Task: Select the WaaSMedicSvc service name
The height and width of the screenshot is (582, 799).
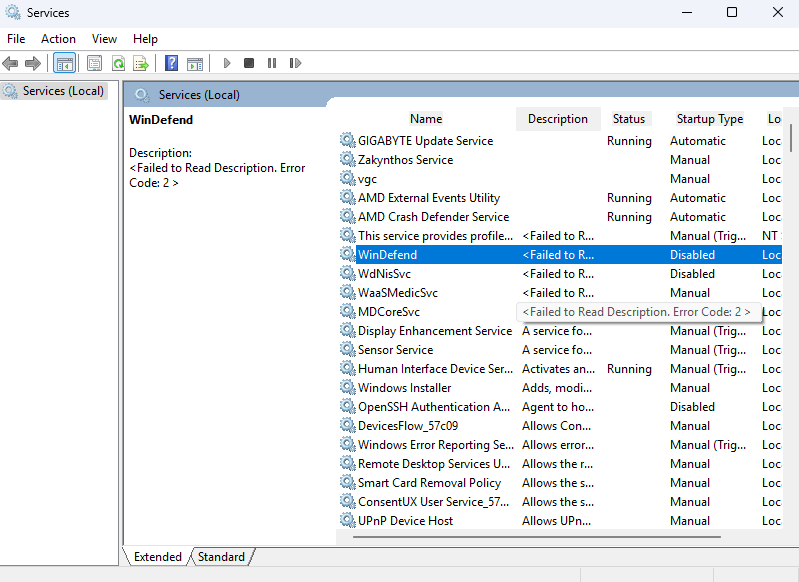Action: click(398, 293)
